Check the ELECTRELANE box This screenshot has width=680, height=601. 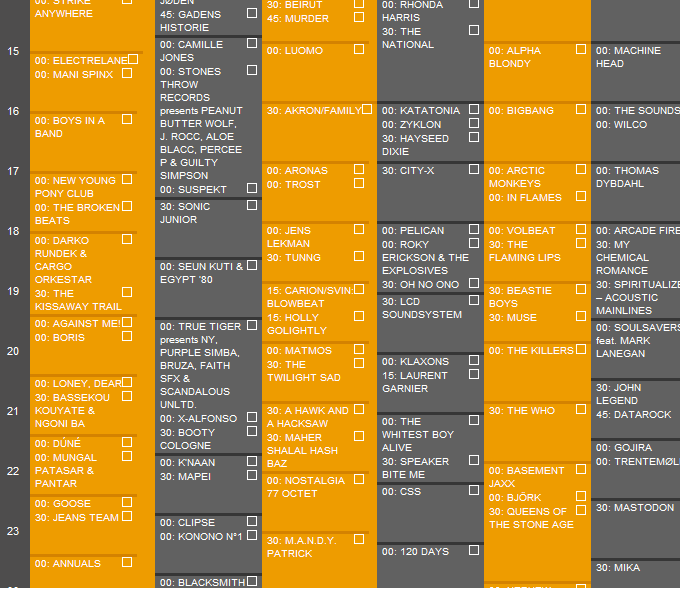133,59
